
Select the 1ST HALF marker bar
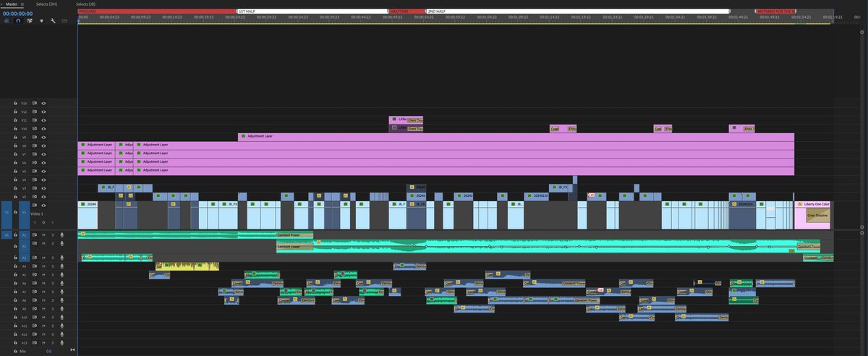tap(312, 12)
